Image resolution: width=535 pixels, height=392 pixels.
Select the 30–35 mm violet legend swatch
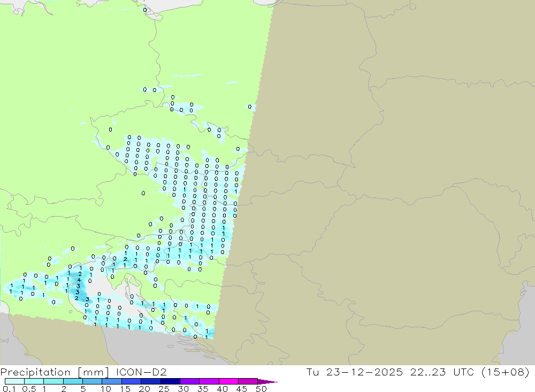click(x=189, y=381)
